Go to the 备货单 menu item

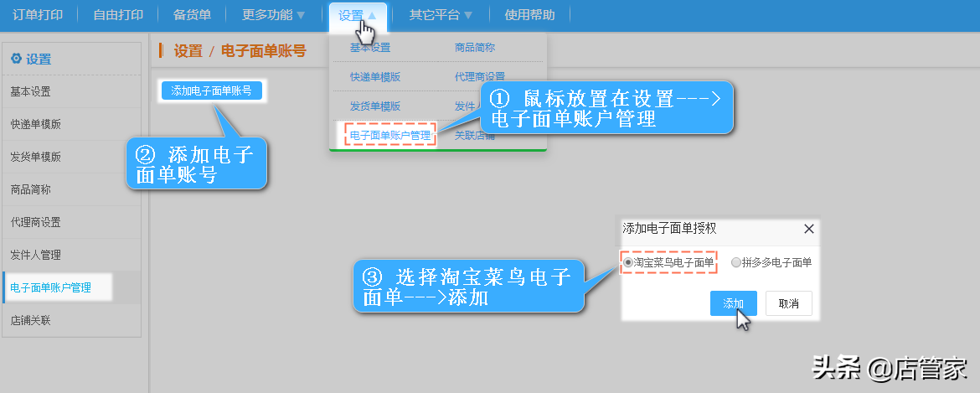pos(192,15)
